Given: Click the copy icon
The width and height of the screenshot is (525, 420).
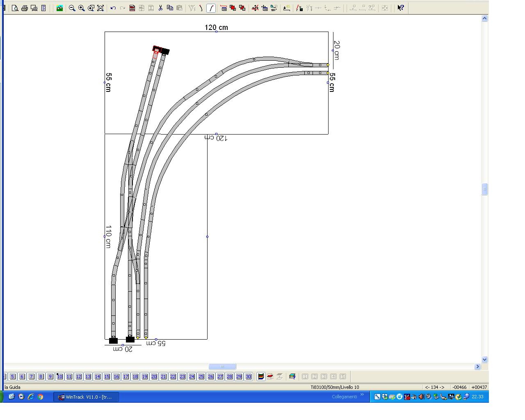Looking at the screenshot, I should coord(170,8).
